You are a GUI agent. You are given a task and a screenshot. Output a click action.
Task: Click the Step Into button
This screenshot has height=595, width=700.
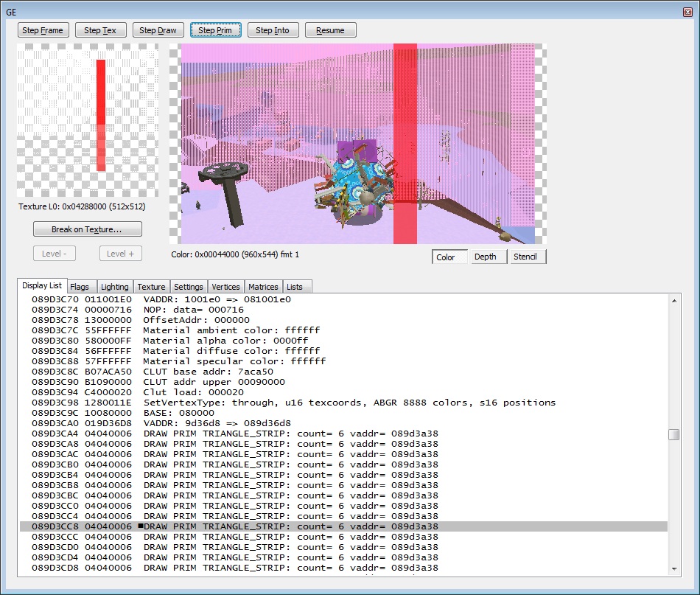click(273, 30)
